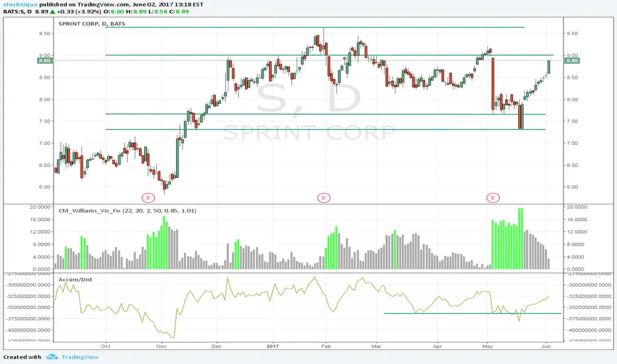Click the Apr label on time axis
This screenshot has height=364, width=617.
click(437, 346)
